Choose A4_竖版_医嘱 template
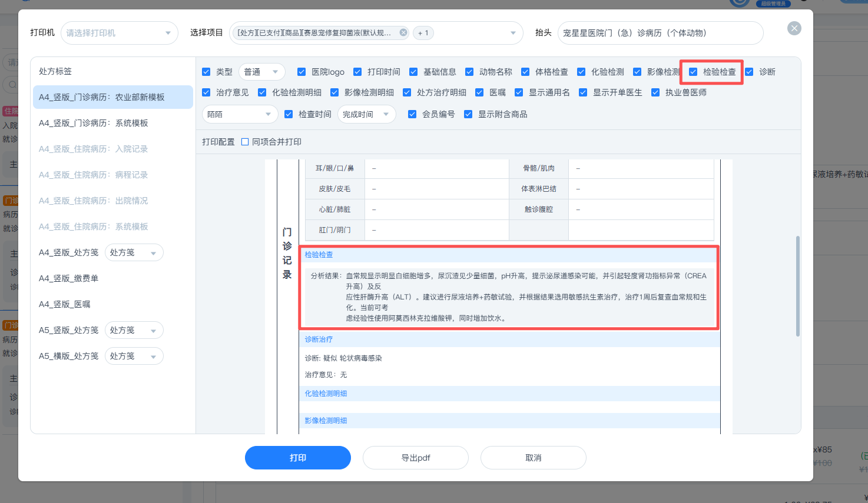Screen dimensions: 868x503 [65, 304]
